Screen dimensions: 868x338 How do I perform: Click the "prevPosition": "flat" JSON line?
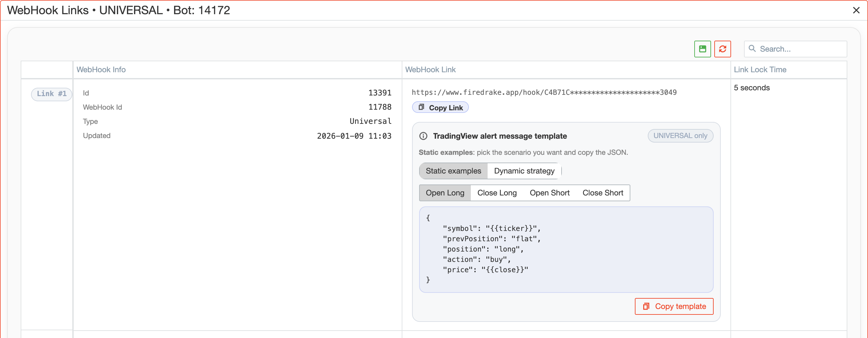coord(491,239)
